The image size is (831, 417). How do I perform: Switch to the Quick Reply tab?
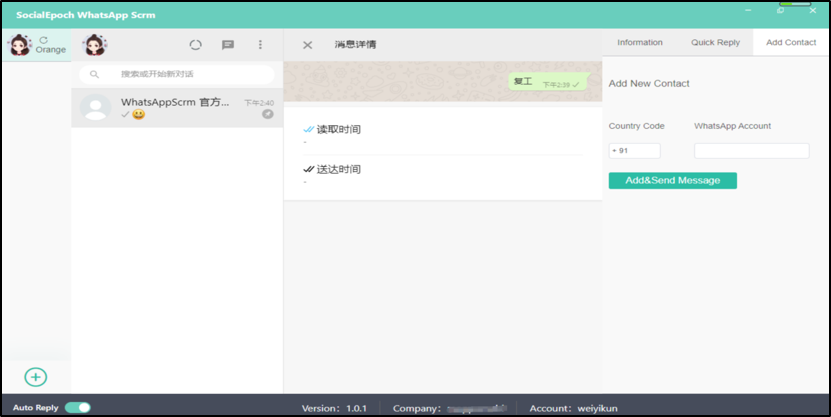click(715, 42)
